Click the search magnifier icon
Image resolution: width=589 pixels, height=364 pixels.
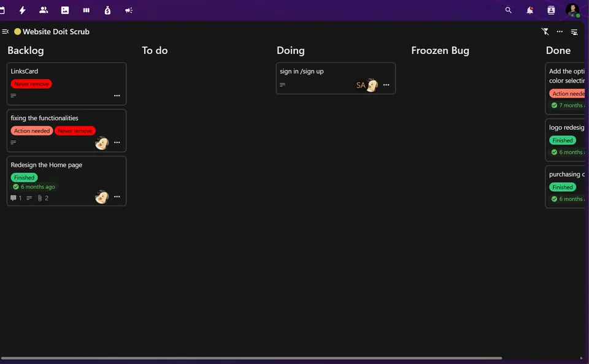point(508,10)
